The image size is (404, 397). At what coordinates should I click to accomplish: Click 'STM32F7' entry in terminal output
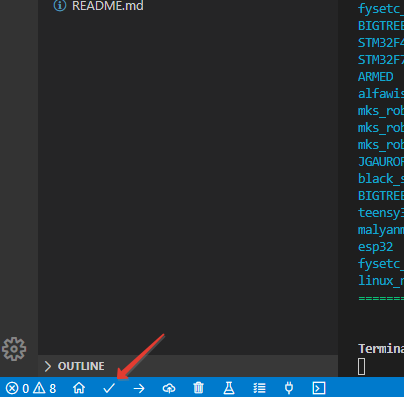pyautogui.click(x=381, y=60)
